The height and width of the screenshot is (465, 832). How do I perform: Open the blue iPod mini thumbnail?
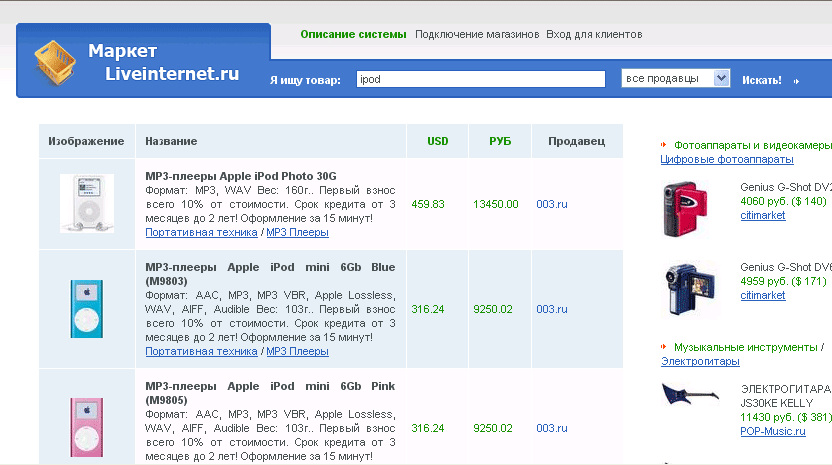click(86, 309)
